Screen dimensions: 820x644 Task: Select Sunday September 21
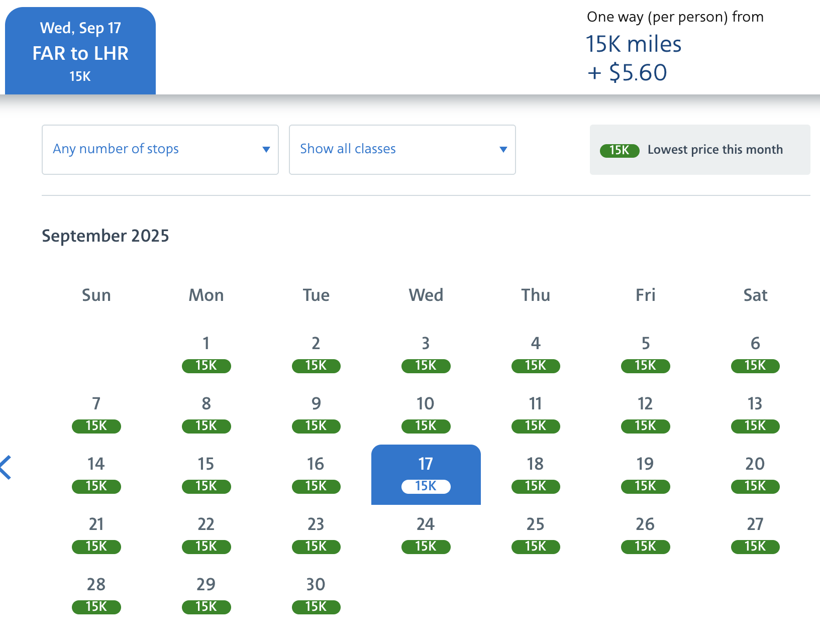tap(96, 535)
